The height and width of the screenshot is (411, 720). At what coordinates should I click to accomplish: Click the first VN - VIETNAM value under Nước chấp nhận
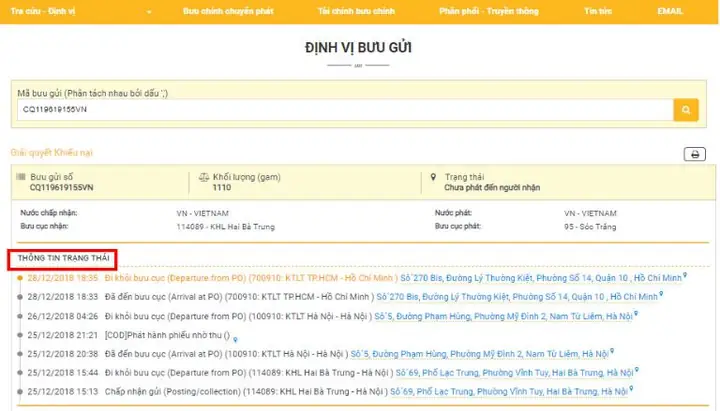tap(202, 214)
